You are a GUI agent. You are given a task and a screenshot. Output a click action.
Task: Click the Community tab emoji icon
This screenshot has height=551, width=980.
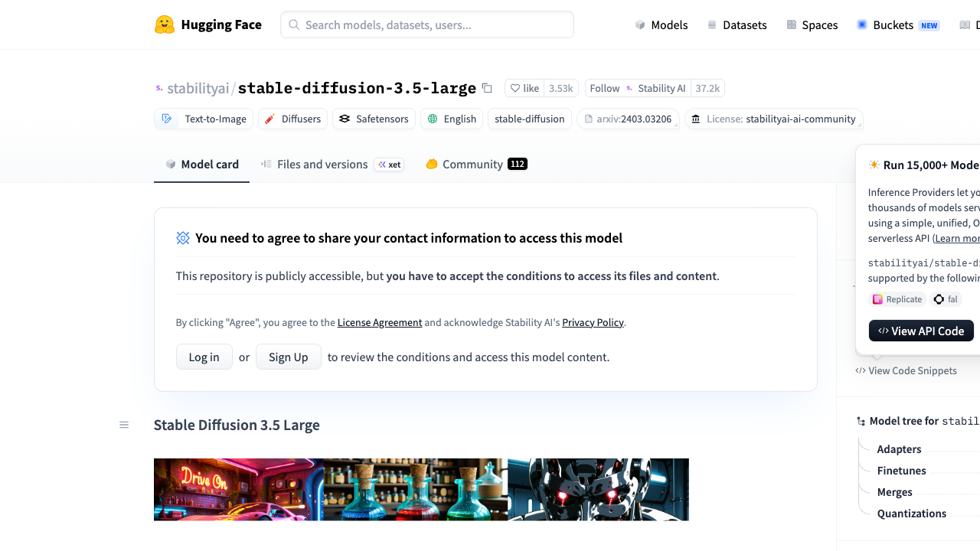coord(432,164)
